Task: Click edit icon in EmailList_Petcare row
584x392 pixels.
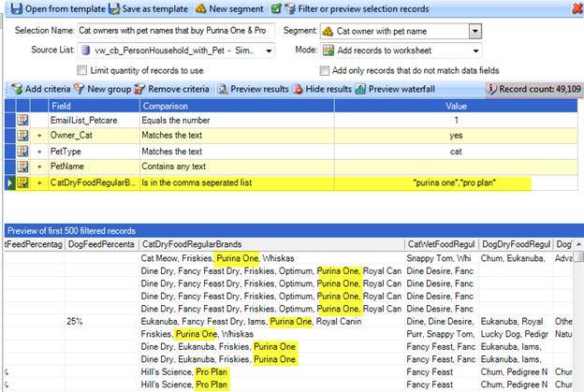Action: click(22, 120)
